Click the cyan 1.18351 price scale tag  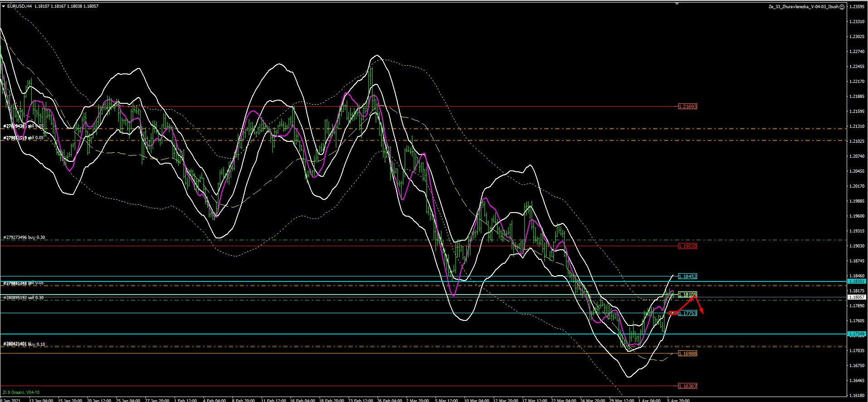coord(857,281)
